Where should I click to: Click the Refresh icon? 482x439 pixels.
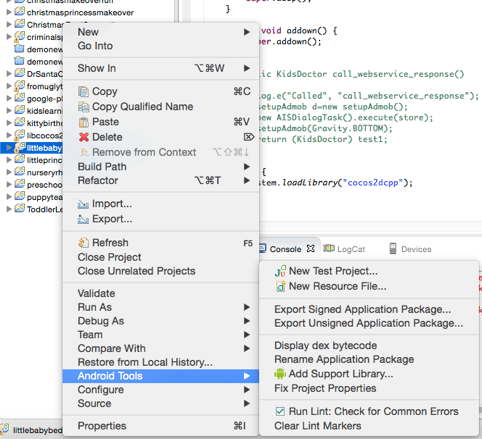83,243
